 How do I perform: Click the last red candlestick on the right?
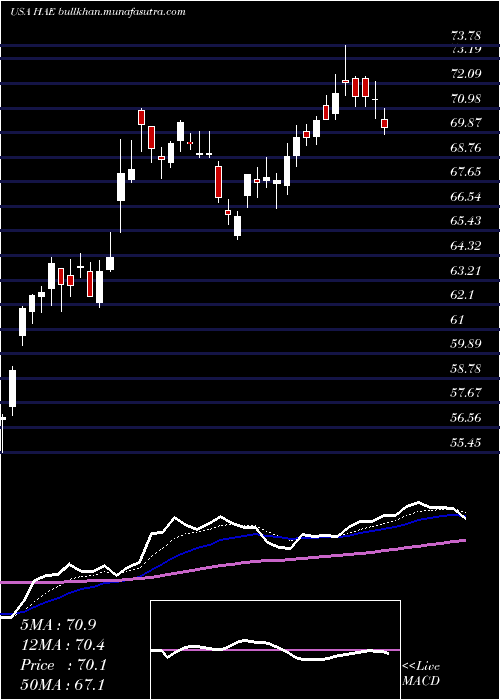click(x=384, y=123)
